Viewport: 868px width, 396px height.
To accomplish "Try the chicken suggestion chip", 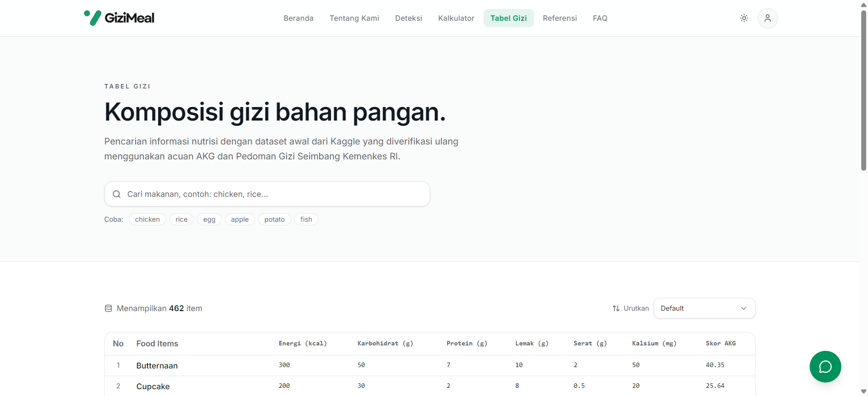I will 147,219.
